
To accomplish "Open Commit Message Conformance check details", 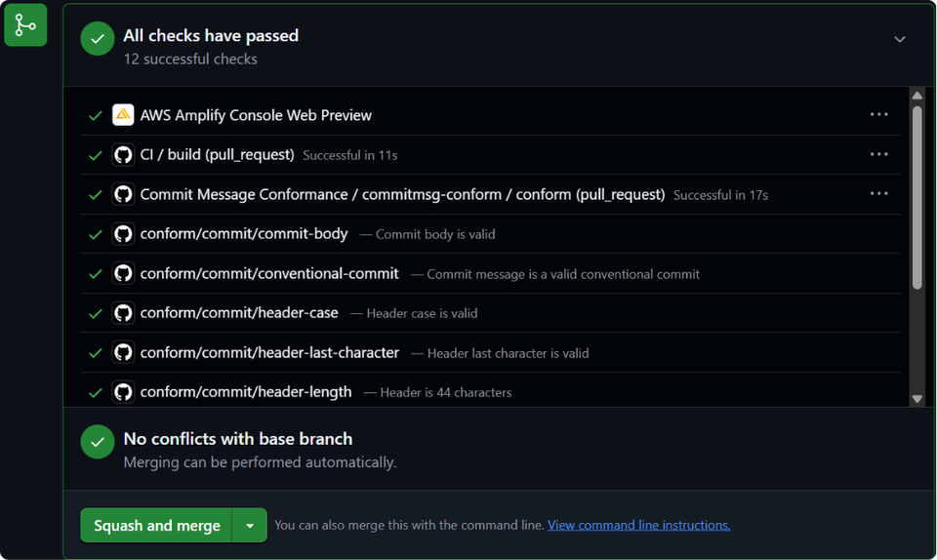I will [x=402, y=194].
